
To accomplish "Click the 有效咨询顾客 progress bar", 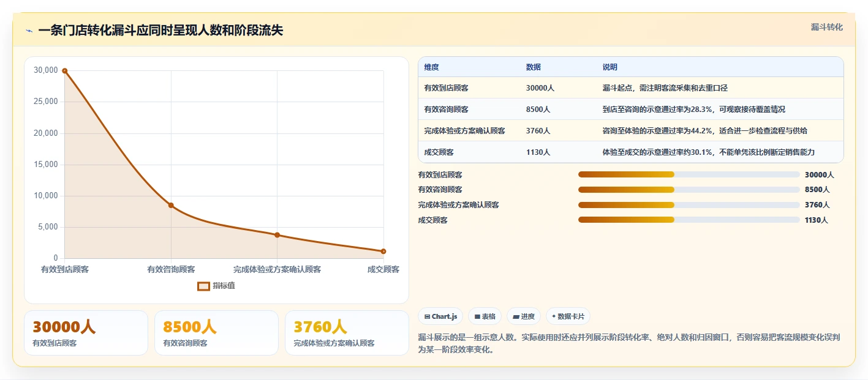I will 689,190.
